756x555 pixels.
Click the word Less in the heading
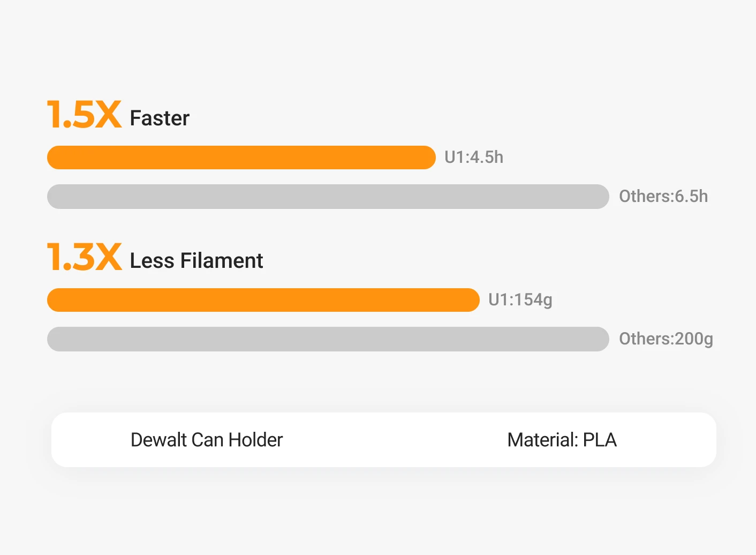tap(152, 261)
